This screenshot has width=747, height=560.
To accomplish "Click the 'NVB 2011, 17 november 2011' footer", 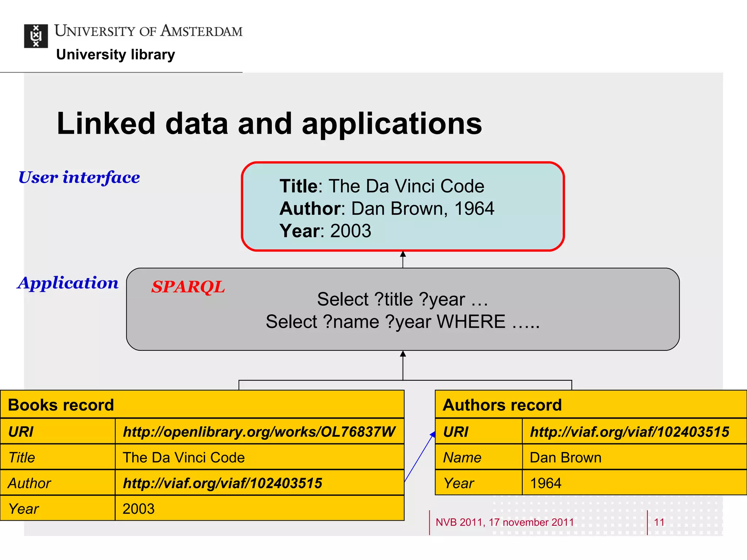I will (505, 522).
